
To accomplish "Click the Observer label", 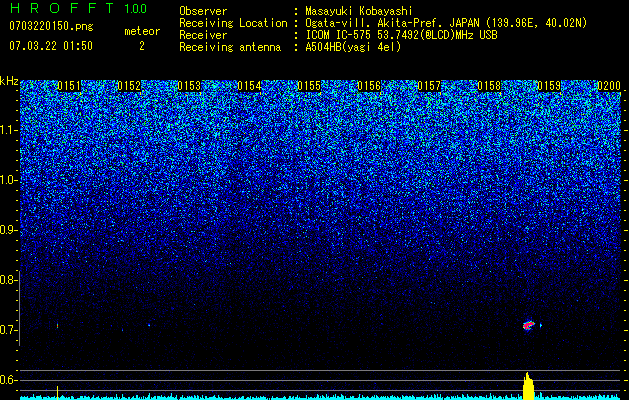I will pyautogui.click(x=203, y=12).
